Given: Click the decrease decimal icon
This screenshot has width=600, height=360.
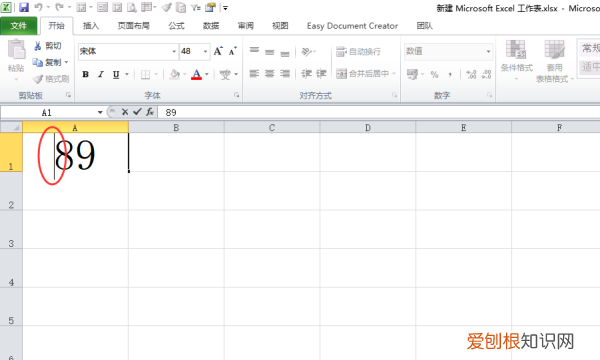Looking at the screenshot, I should click(486, 74).
